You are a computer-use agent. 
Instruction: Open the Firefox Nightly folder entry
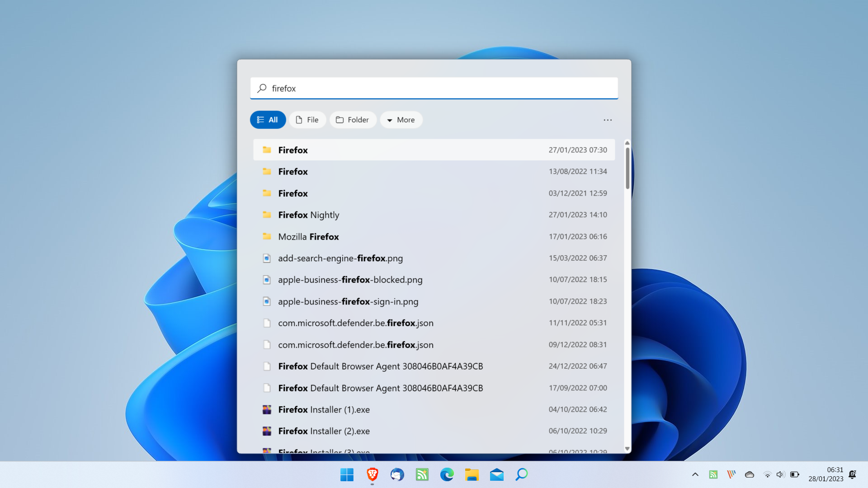tap(309, 215)
